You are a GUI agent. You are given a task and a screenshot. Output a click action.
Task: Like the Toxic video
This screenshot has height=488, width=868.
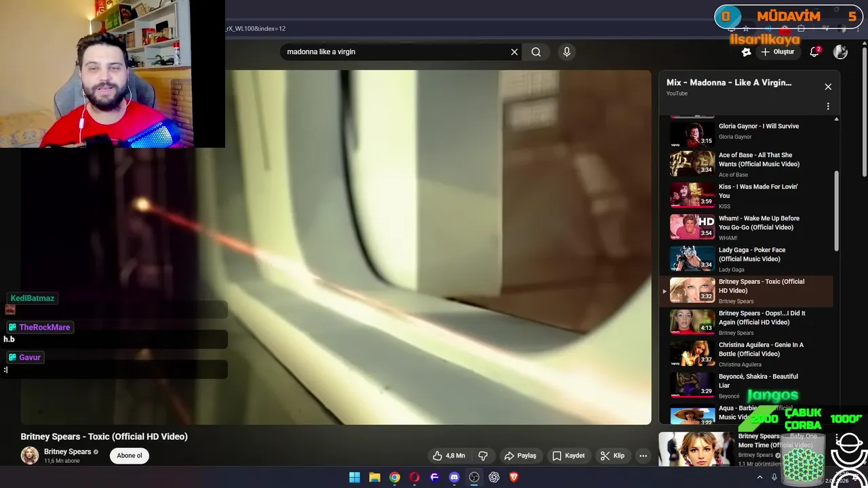click(x=449, y=455)
